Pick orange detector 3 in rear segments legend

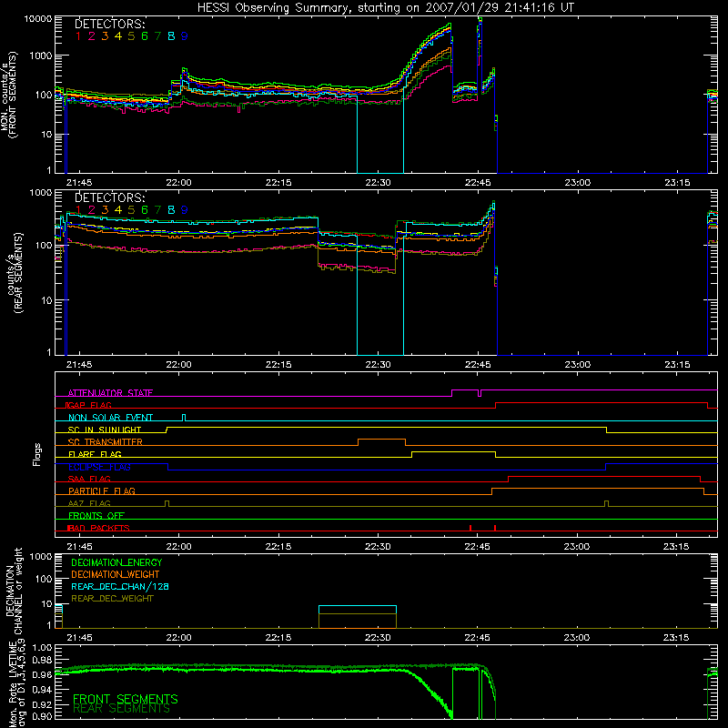(105, 210)
